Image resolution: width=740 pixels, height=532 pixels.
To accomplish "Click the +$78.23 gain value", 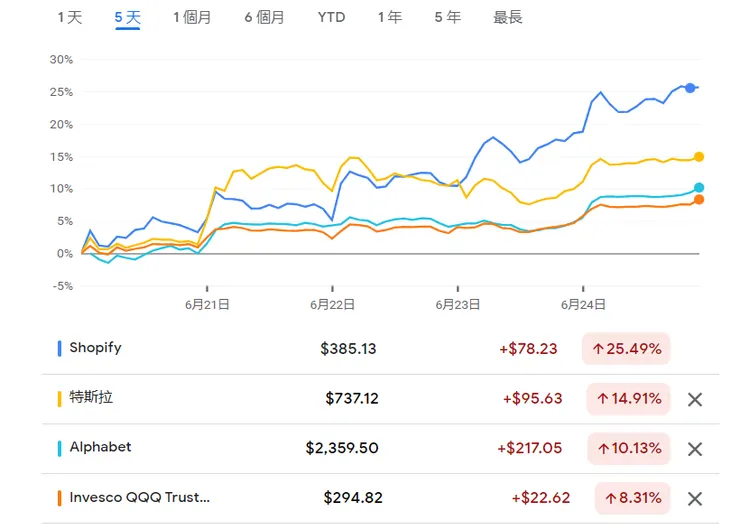I will point(528,349).
